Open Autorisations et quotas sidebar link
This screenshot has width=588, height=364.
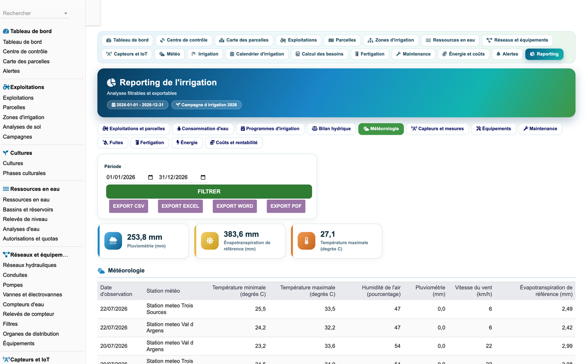[x=30, y=239]
